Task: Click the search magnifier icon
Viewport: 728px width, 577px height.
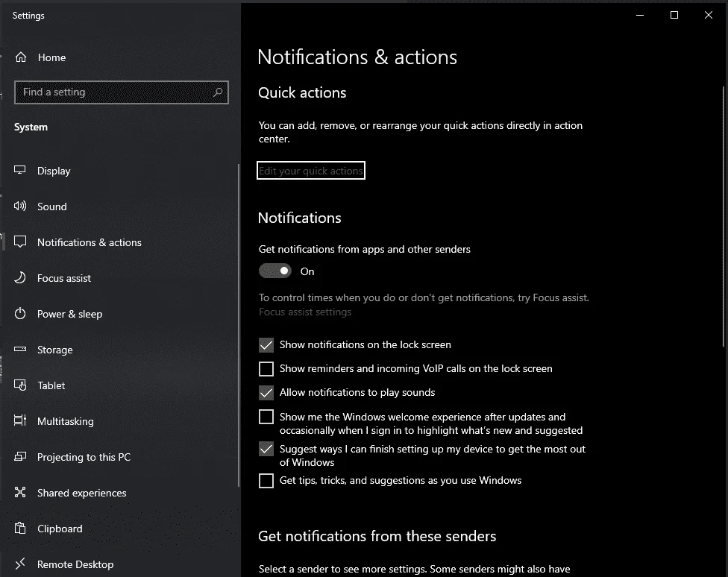Action: (218, 92)
